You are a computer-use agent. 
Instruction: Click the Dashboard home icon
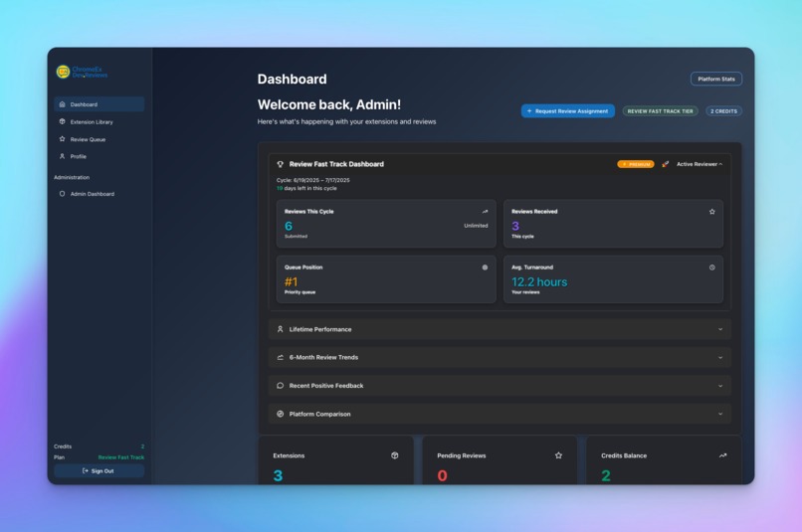62,104
